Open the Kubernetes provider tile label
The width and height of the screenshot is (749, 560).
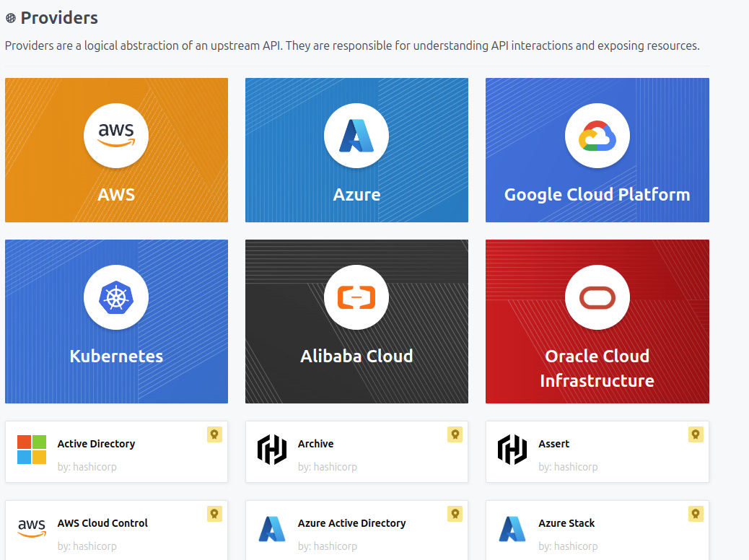click(116, 356)
